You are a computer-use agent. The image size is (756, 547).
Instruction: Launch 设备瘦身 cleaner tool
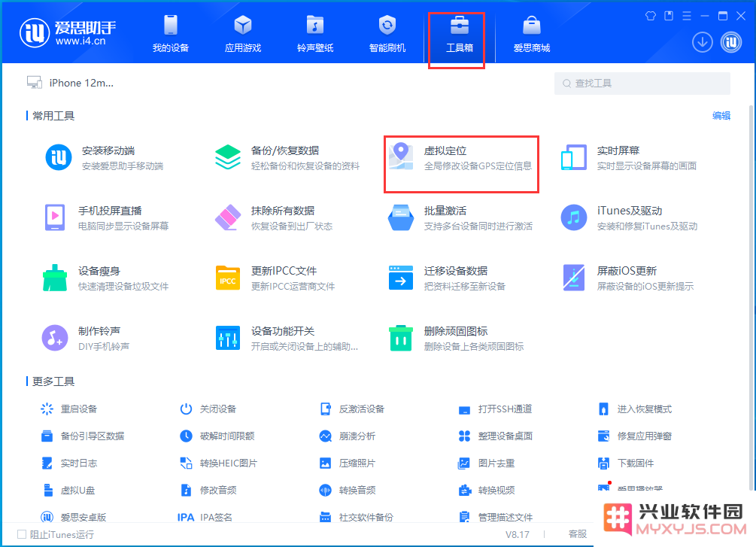[106, 278]
